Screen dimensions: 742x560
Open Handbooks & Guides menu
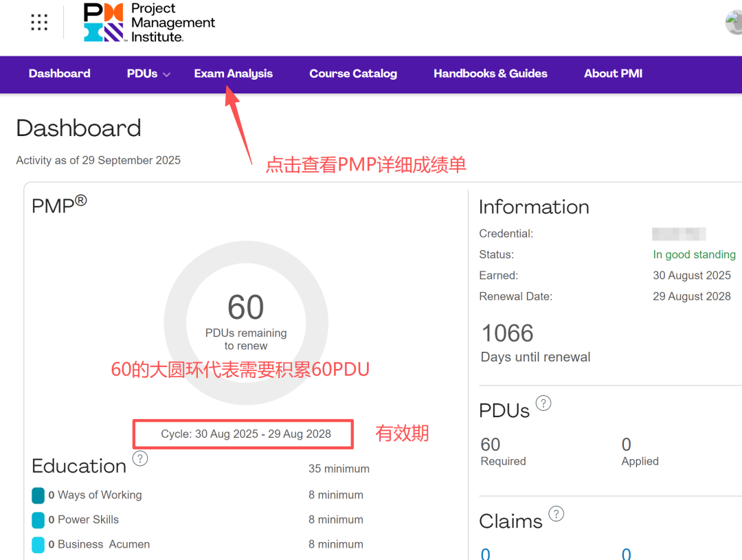pyautogui.click(x=491, y=74)
